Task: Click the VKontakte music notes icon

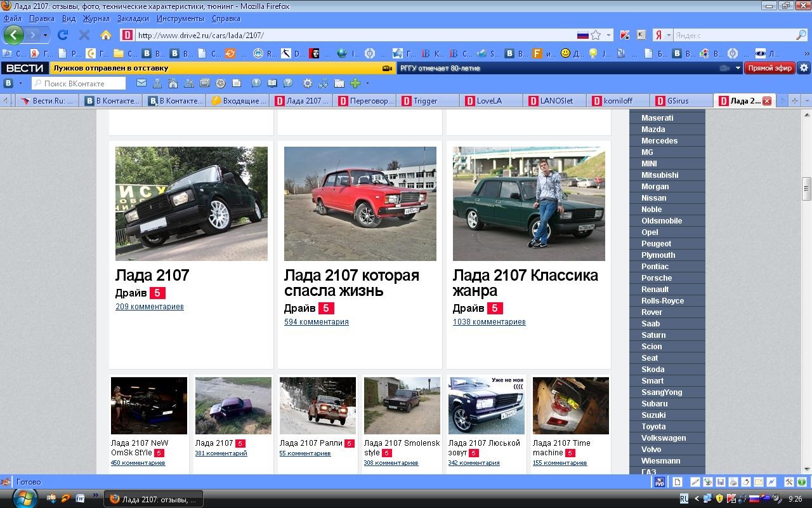Action: pos(324,83)
